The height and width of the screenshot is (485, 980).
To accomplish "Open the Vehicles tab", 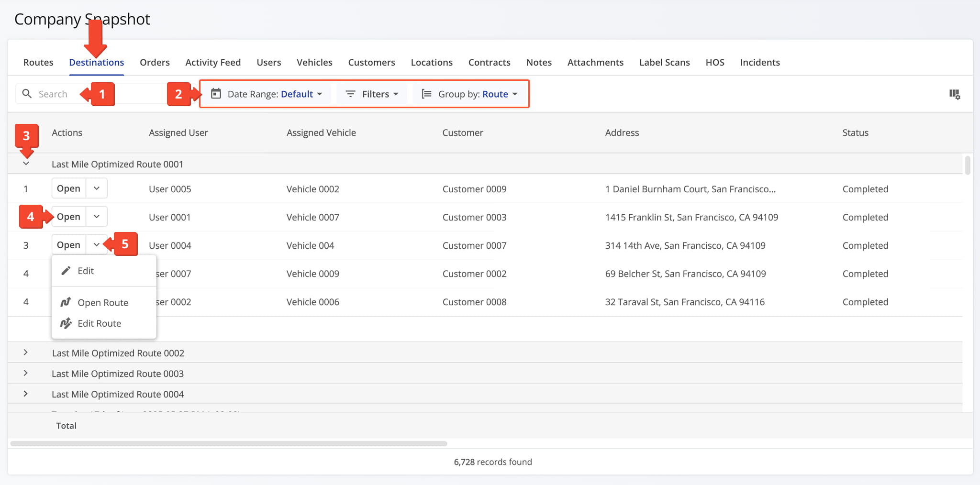I will [314, 62].
